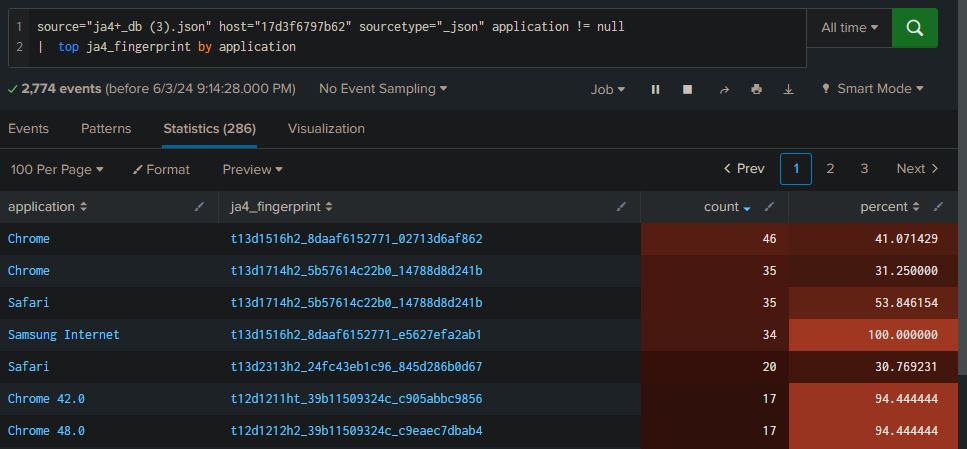Switch to the Visualization tab

326,129
